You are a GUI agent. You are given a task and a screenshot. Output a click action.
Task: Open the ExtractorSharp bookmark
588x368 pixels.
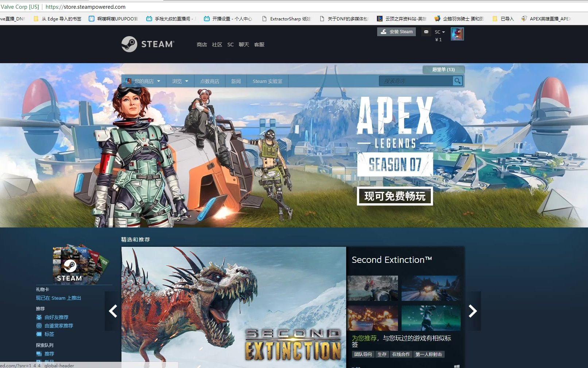click(287, 19)
